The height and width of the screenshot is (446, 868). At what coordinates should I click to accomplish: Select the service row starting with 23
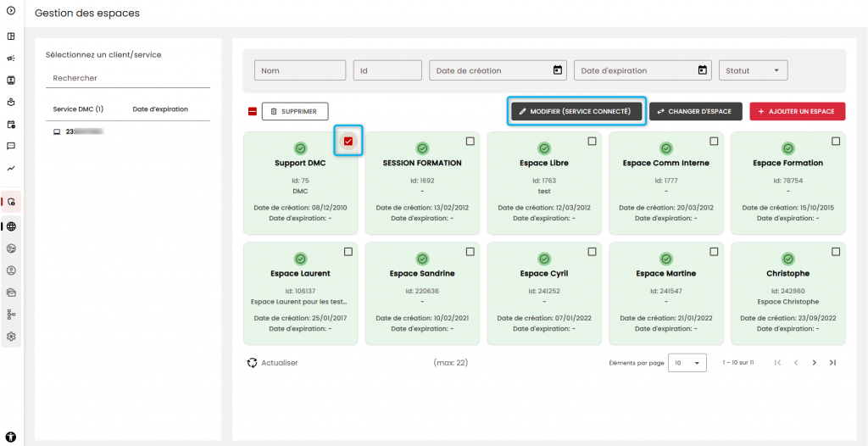tap(128, 132)
